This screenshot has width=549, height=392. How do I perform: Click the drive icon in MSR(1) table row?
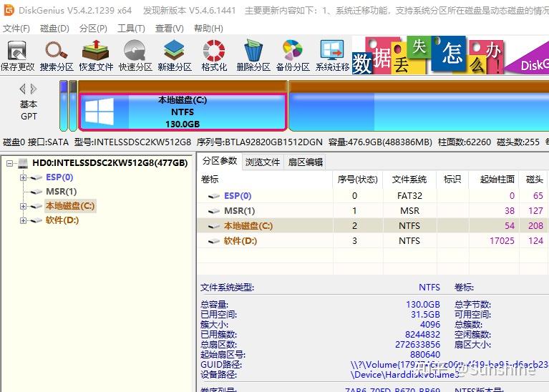(x=214, y=211)
